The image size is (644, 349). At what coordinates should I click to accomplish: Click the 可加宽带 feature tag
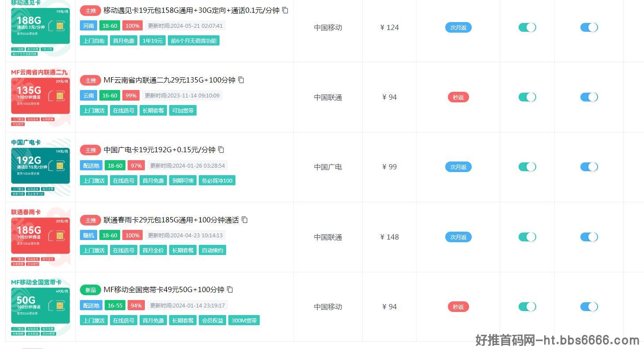(x=183, y=110)
